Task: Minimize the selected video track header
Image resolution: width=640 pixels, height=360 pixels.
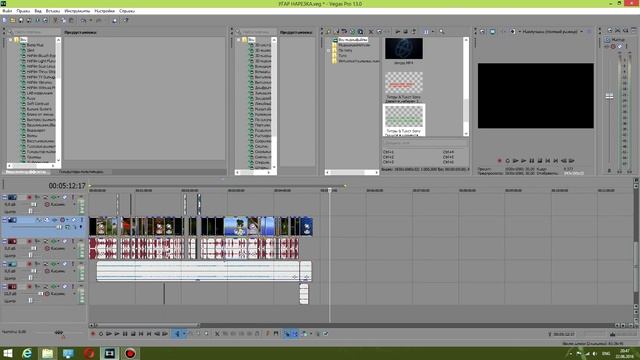Action: click(5, 220)
